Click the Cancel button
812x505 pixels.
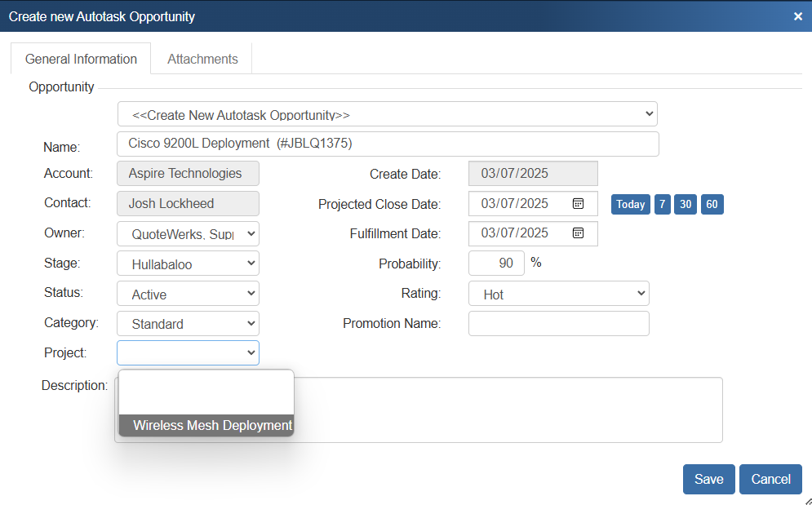point(770,480)
